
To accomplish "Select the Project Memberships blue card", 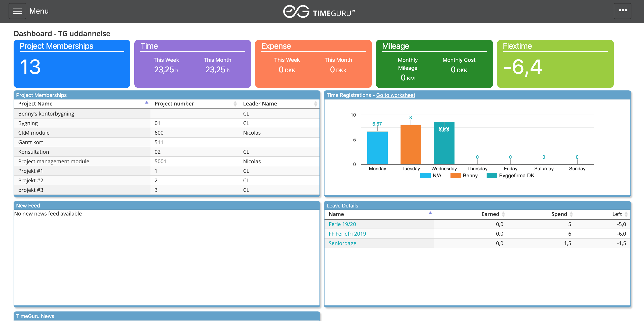I will (72, 64).
